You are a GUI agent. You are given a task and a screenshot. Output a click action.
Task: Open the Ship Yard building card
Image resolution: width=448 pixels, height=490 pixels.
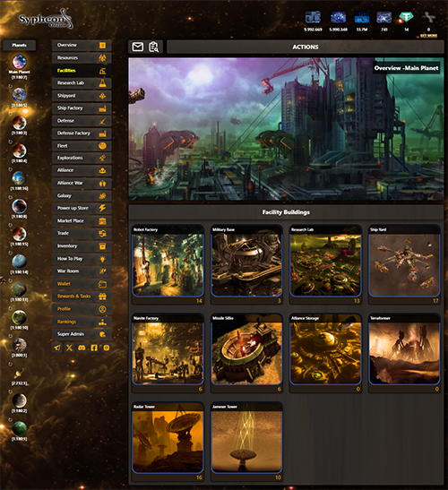click(x=404, y=264)
